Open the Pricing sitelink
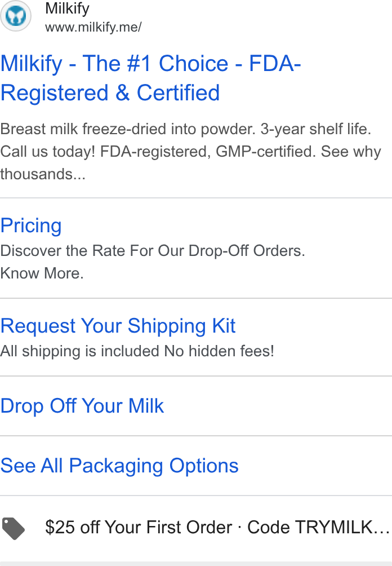Image resolution: width=392 pixels, height=566 pixels. pos(31,225)
